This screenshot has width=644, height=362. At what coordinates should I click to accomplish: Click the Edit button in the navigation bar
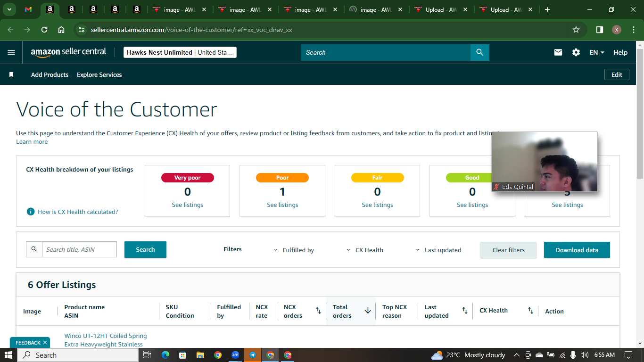click(617, 74)
